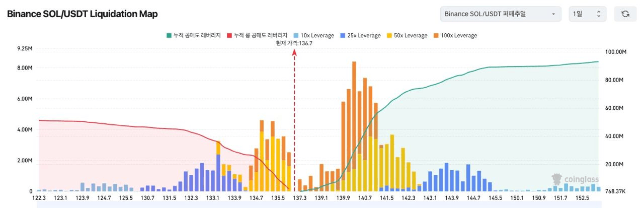Image resolution: width=644 pixels, height=208 pixels.
Task: Toggle the 100x Leverage legend entry
Action: pyautogui.click(x=455, y=35)
